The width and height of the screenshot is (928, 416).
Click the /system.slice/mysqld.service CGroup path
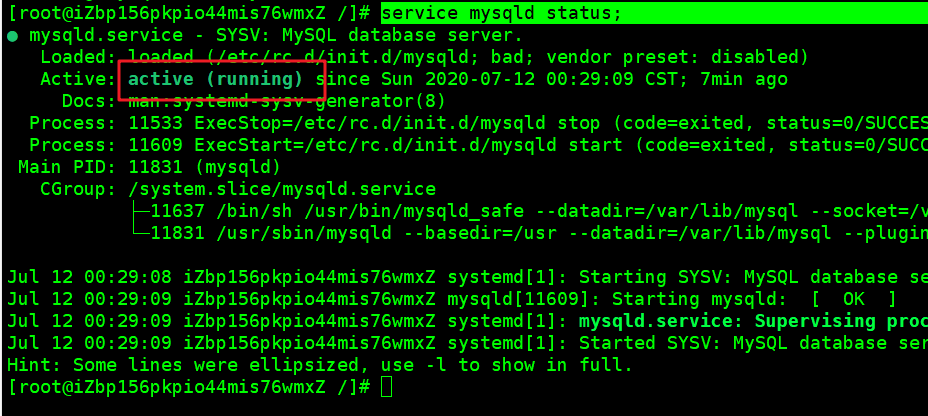(x=282, y=189)
